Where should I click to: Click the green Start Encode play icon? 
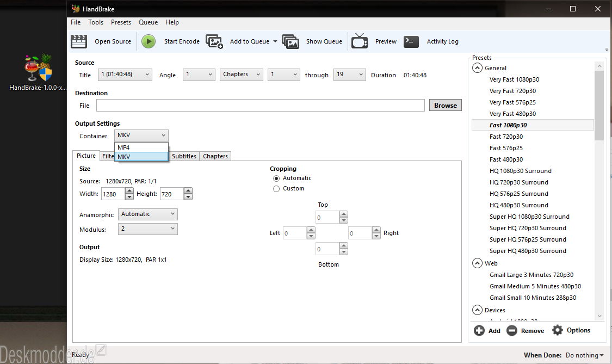pyautogui.click(x=149, y=41)
